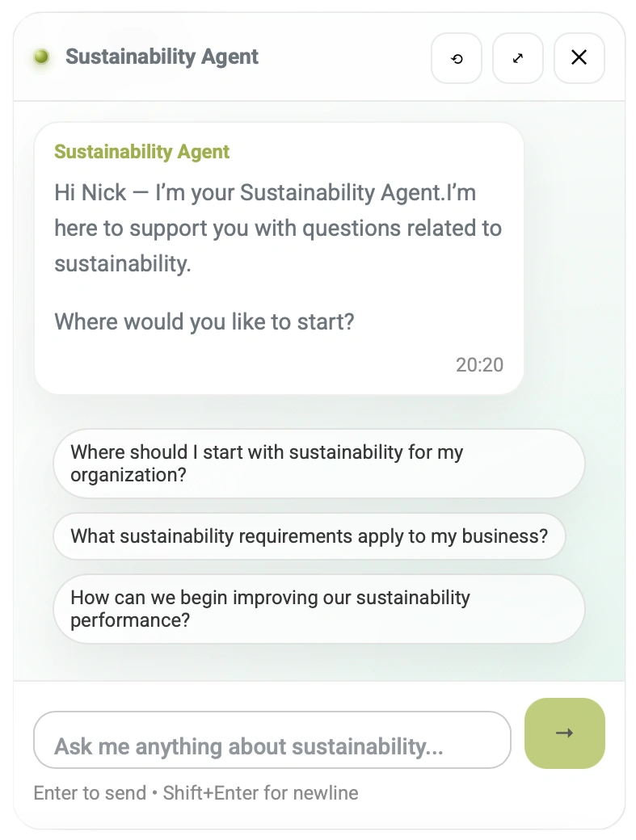
Task: Expand the chat window with the arrows icon
Action: [518, 58]
